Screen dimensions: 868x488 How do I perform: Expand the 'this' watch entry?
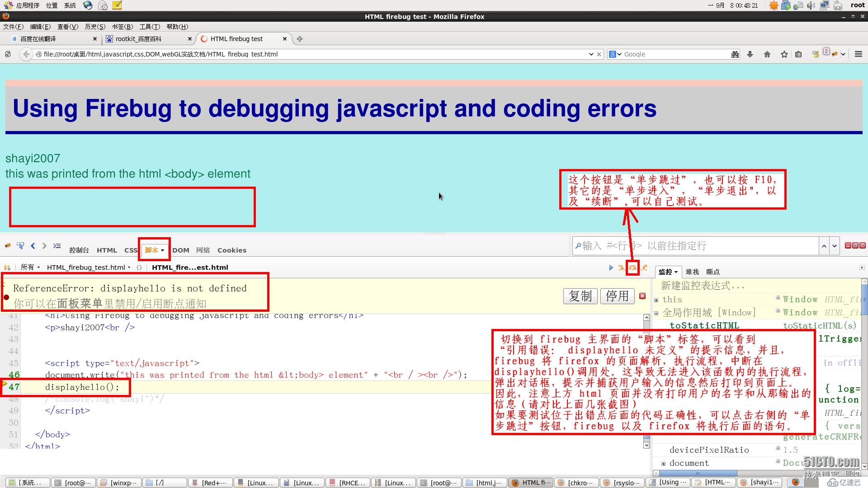pos(656,300)
